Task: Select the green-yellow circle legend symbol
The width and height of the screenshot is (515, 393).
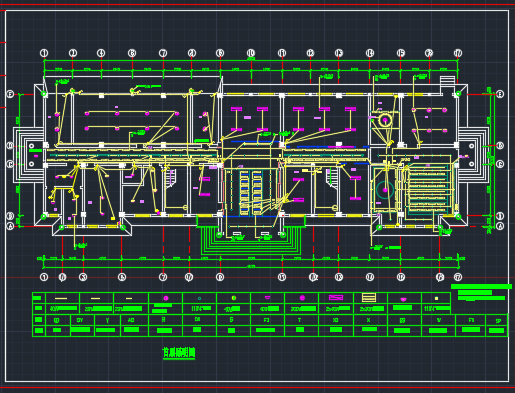Action: click(234, 298)
